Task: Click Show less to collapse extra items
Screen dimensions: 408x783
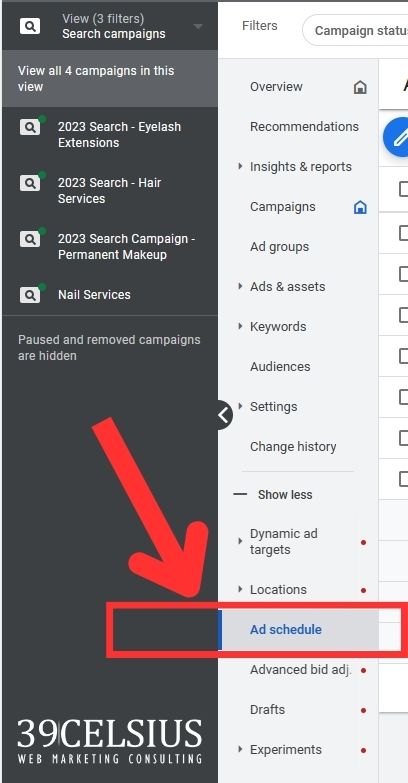Action: pyautogui.click(x=285, y=495)
